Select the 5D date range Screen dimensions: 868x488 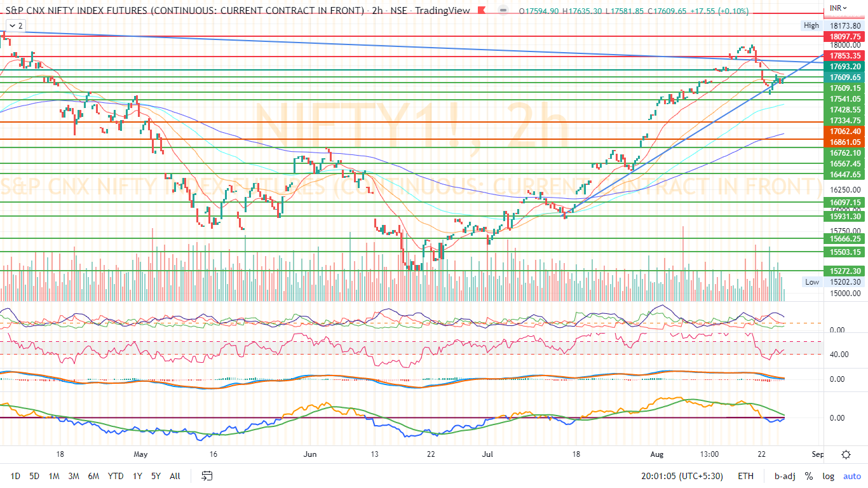[35, 475]
